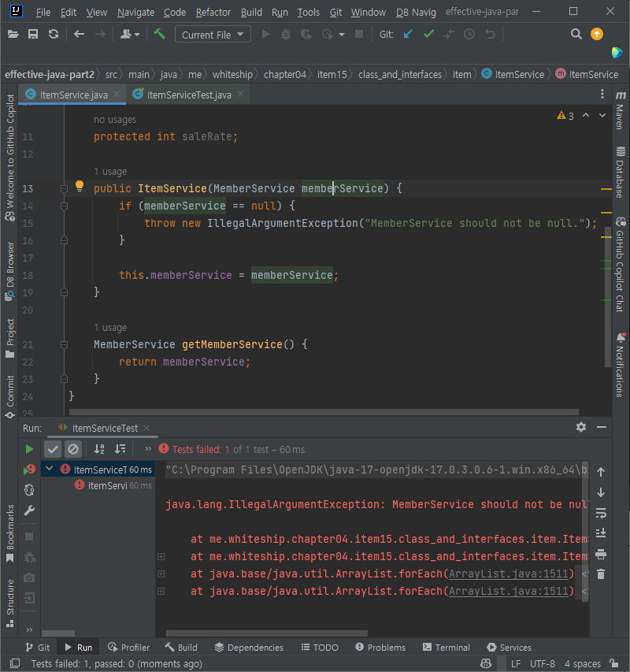This screenshot has height=672, width=630.
Task: Click the Build Project hammer icon
Action: click(x=159, y=34)
